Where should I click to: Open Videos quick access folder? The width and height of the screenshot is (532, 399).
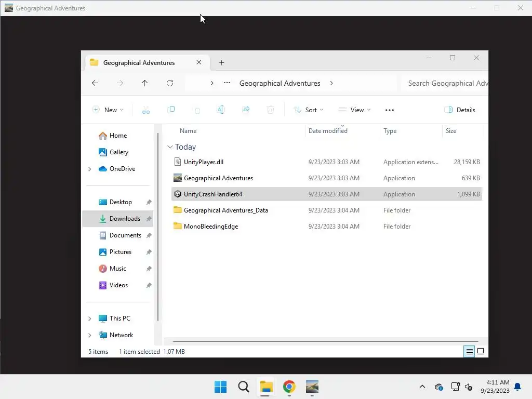click(118, 285)
